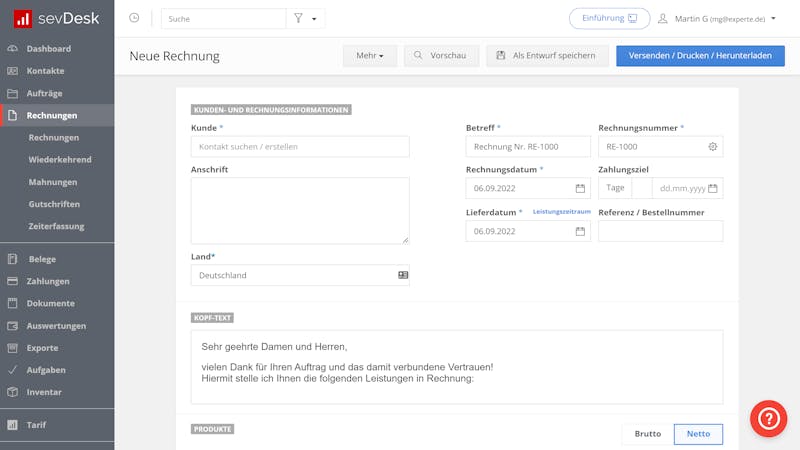Image resolution: width=800 pixels, height=450 pixels.
Task: Click the Aufträge folder icon
Action: point(13,93)
